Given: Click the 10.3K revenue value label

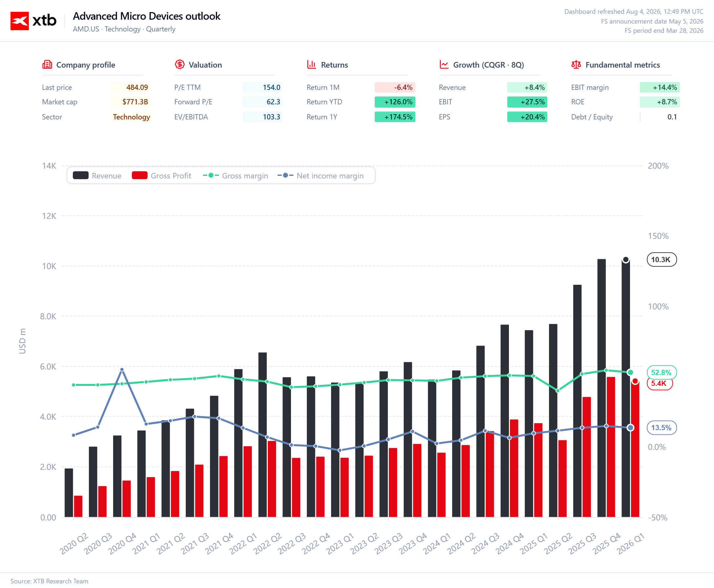Looking at the screenshot, I should click(x=661, y=260).
